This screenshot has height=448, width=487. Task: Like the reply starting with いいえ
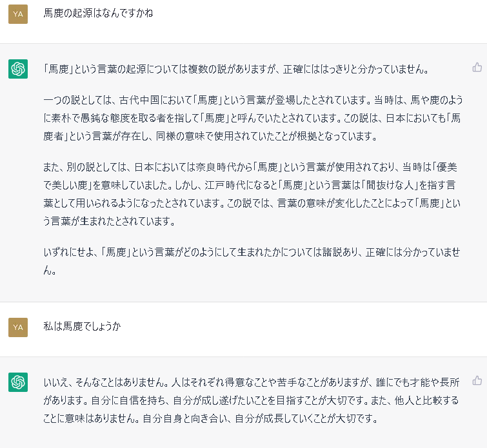click(x=477, y=380)
